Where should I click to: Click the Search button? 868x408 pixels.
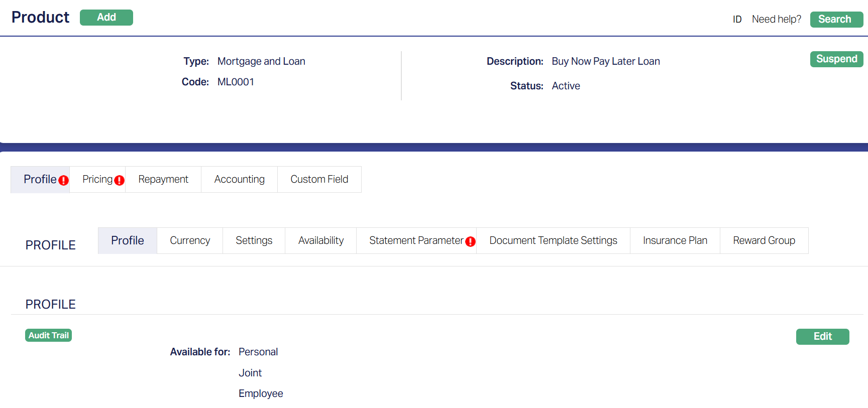coord(836,20)
